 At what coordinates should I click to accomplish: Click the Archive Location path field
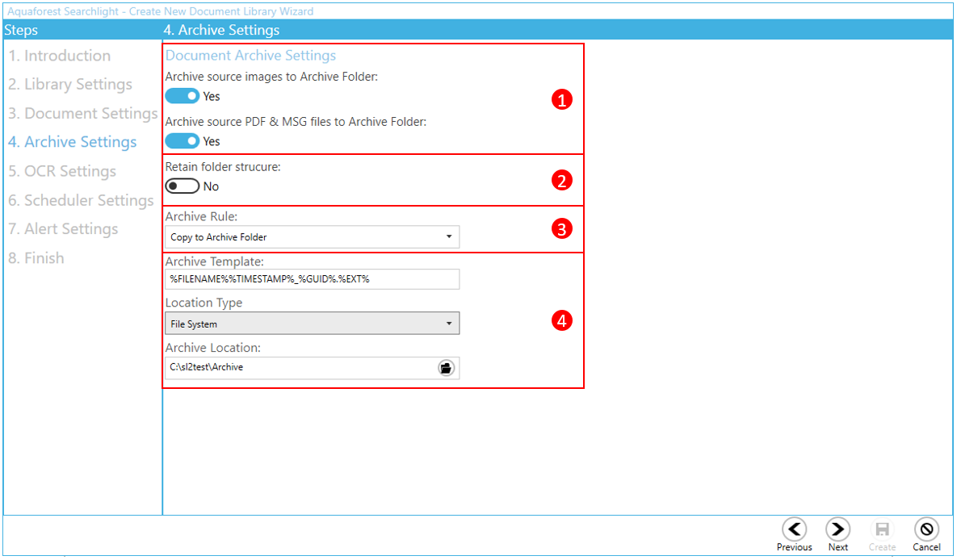tap(299, 368)
